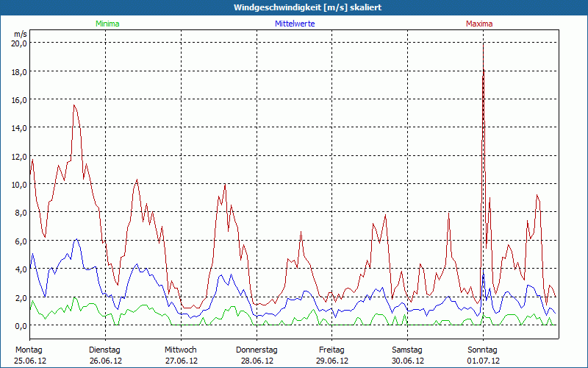Click the 26.06.12 date label
This screenshot has height=368, width=588.
tap(106, 361)
